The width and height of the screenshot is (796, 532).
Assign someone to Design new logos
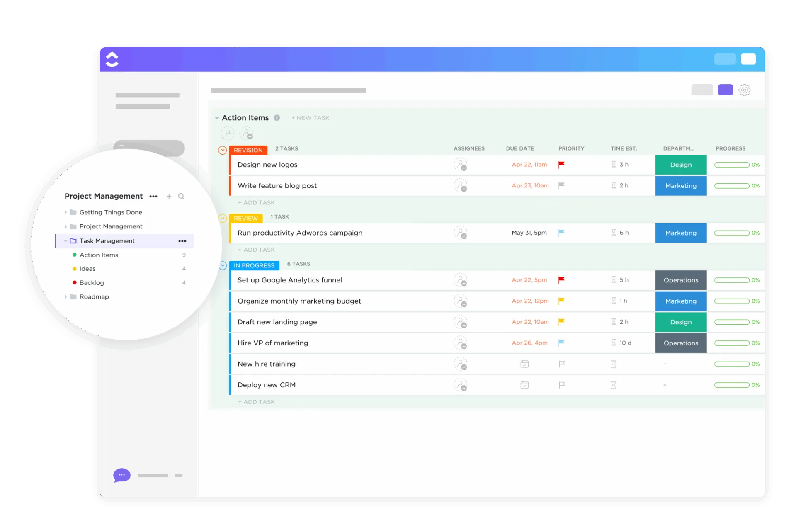tap(460, 165)
